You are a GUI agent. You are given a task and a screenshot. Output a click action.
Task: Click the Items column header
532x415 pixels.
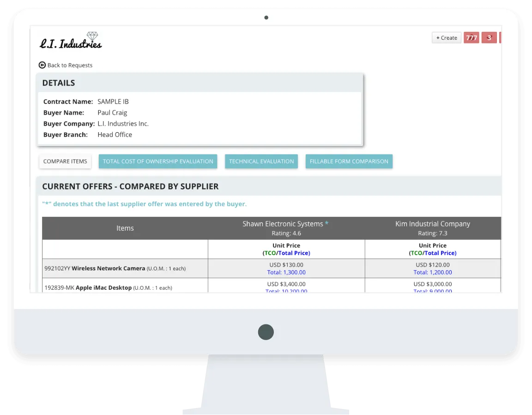pos(125,228)
